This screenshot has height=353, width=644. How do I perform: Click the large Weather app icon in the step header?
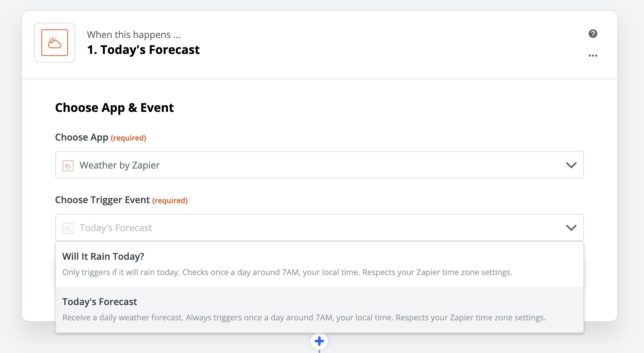tap(55, 43)
